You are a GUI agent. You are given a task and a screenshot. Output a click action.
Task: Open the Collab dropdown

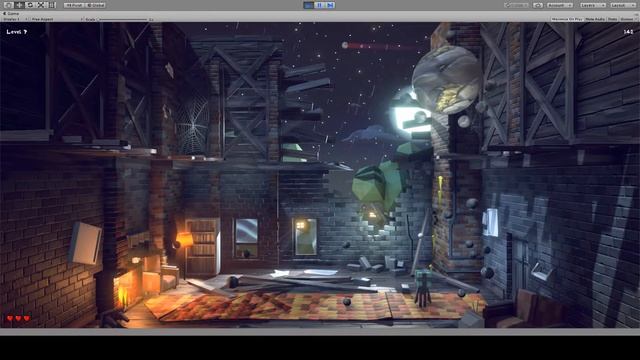point(516,5)
